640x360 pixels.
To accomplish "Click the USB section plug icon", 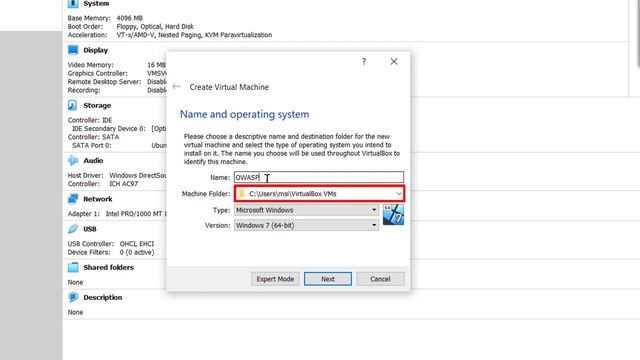I will (73, 229).
